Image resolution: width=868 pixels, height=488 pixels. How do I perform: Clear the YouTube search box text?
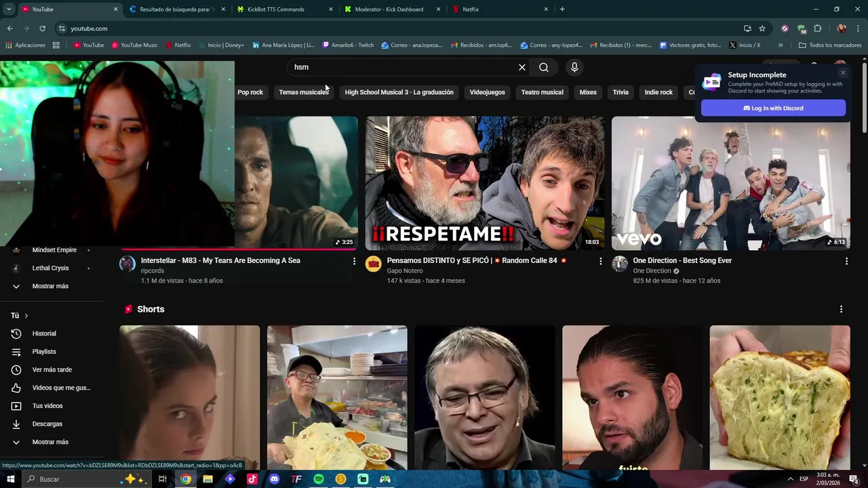pos(522,67)
